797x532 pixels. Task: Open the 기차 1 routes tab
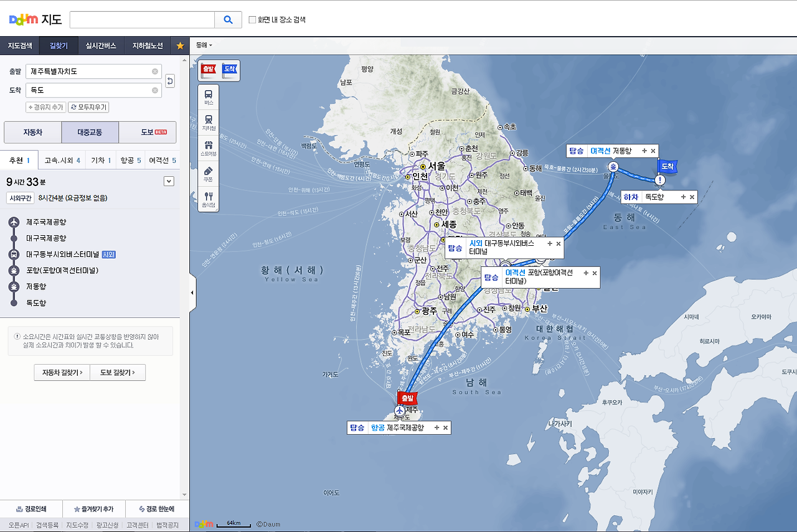pos(101,161)
